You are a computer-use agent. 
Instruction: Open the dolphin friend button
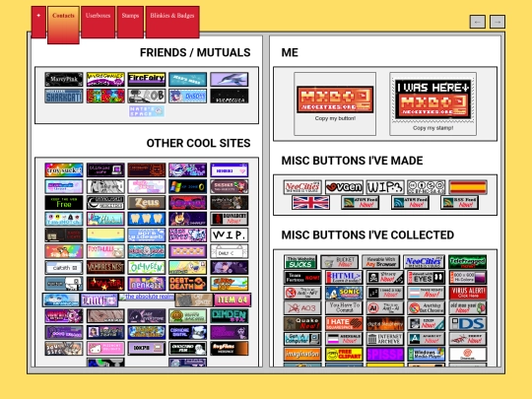(229, 80)
